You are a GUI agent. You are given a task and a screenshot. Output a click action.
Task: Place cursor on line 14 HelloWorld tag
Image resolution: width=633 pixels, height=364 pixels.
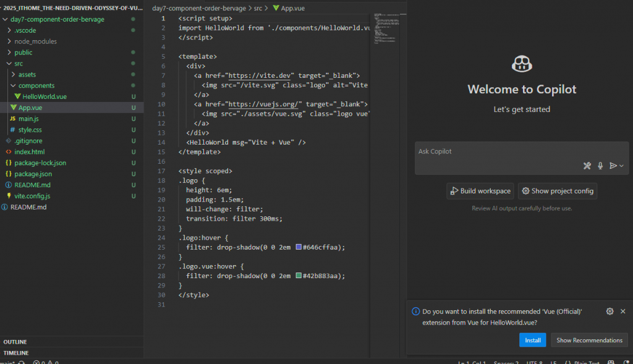point(245,143)
